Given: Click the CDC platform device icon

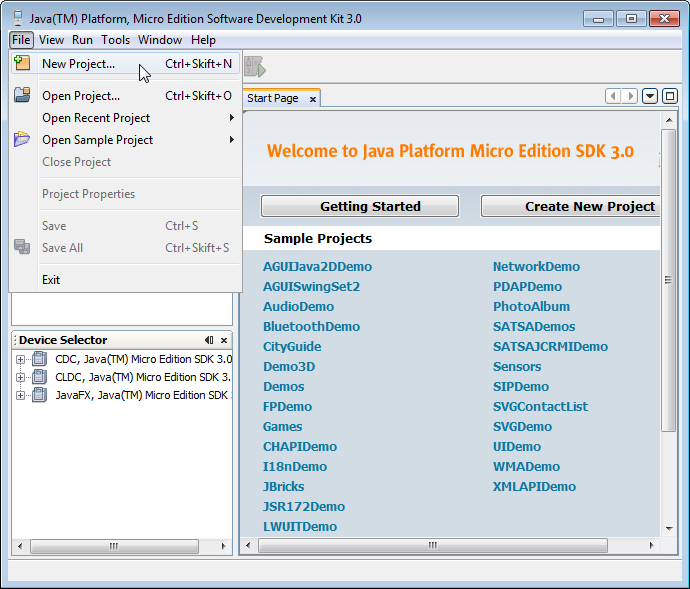Looking at the screenshot, I should [x=40, y=359].
